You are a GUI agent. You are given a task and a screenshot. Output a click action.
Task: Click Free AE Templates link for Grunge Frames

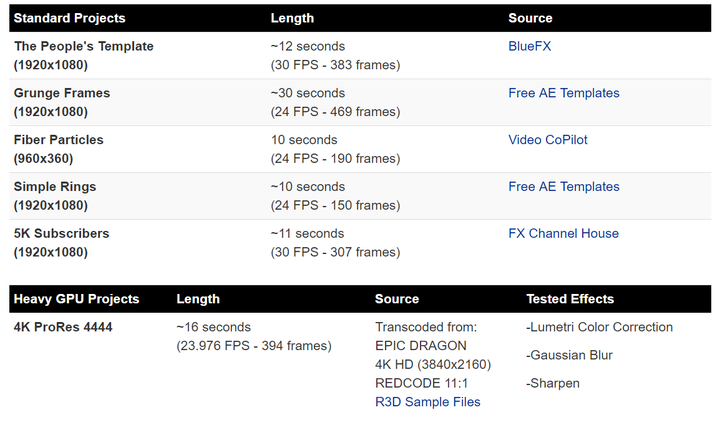(564, 93)
